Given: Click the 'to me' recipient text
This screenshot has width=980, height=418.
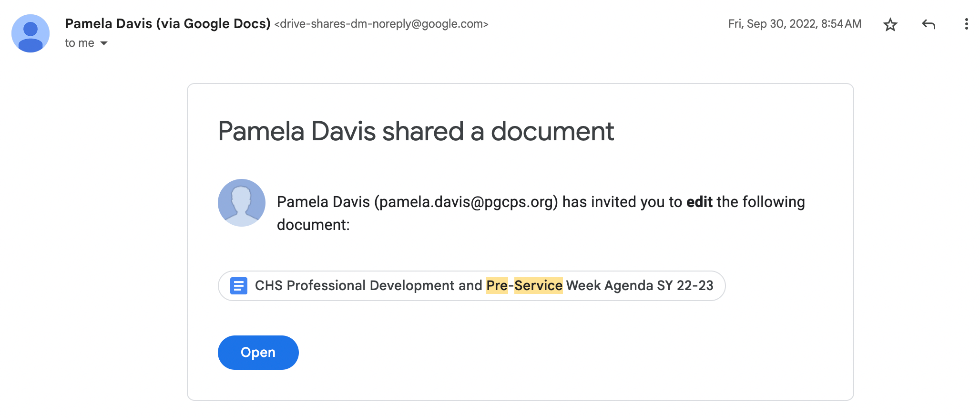Looking at the screenshot, I should (80, 43).
